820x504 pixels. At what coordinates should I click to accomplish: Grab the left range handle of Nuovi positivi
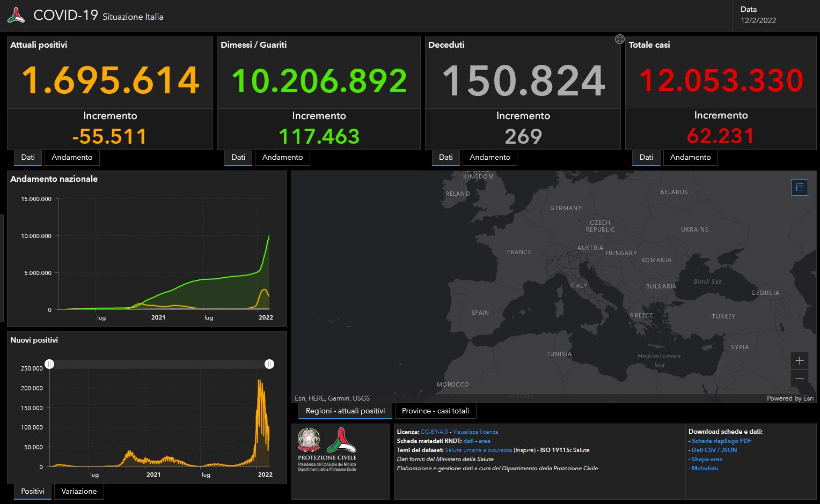tap(49, 364)
